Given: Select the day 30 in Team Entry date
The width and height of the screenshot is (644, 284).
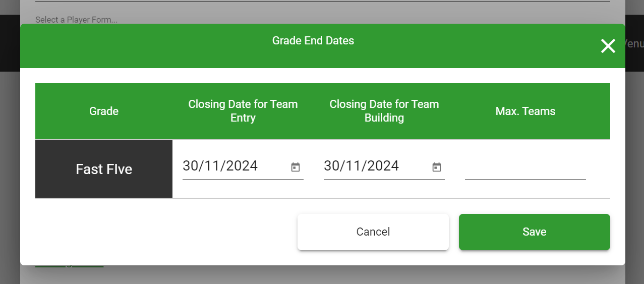Looking at the screenshot, I should pyautogui.click(x=191, y=166).
